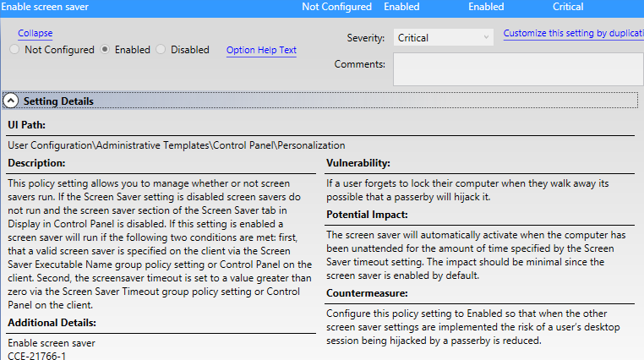Click the Setting Details section header
This screenshot has width=644, height=360.
click(58, 101)
